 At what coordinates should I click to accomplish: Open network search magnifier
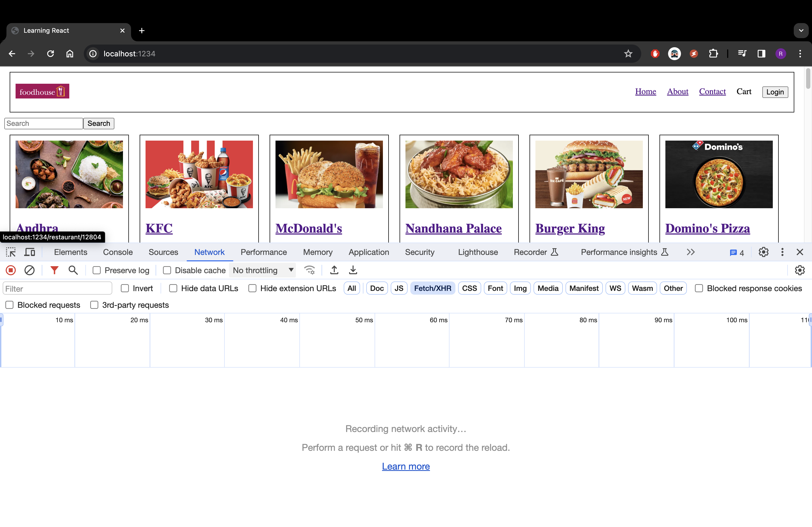(x=73, y=270)
